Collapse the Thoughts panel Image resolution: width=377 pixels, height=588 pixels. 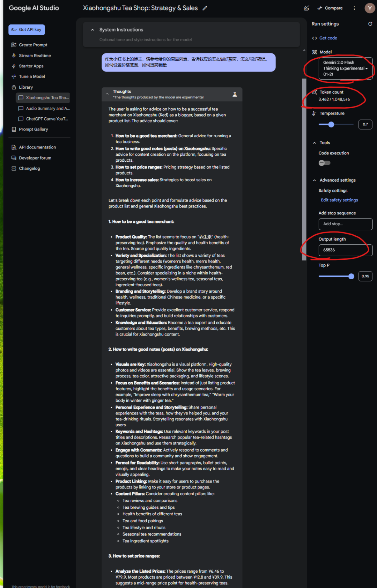click(x=107, y=94)
